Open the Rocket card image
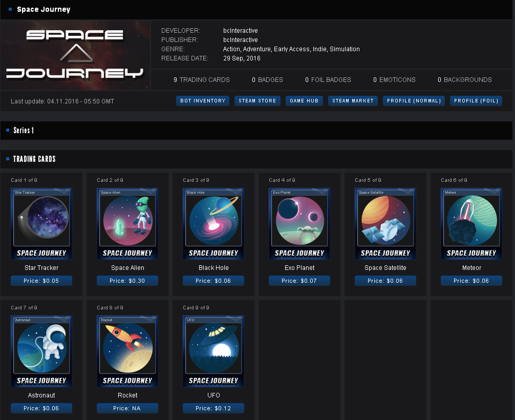 coord(127,351)
